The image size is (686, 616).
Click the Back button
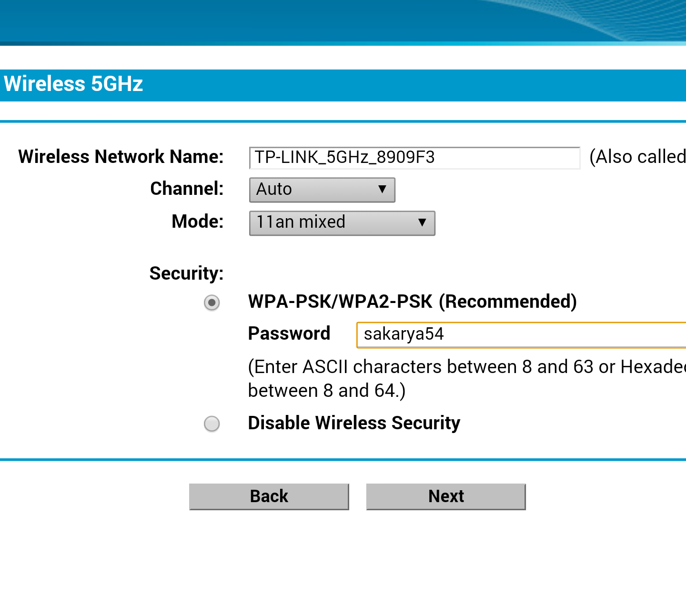click(269, 496)
